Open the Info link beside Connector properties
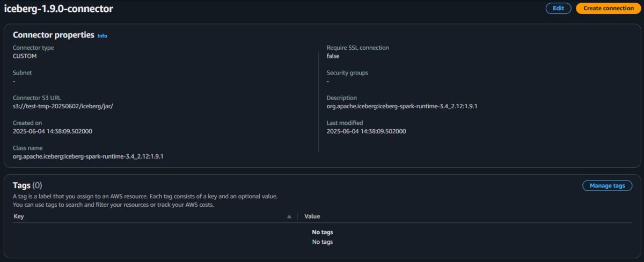 click(x=102, y=36)
